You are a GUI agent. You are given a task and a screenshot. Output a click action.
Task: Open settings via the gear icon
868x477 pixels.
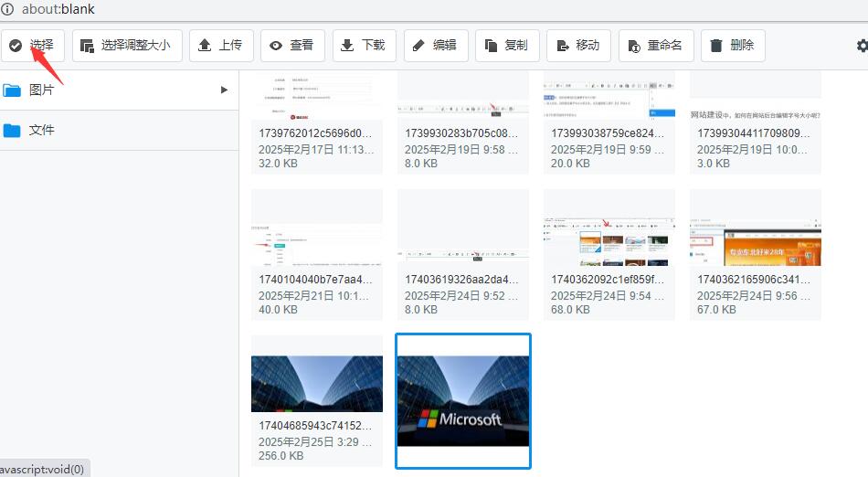click(862, 46)
